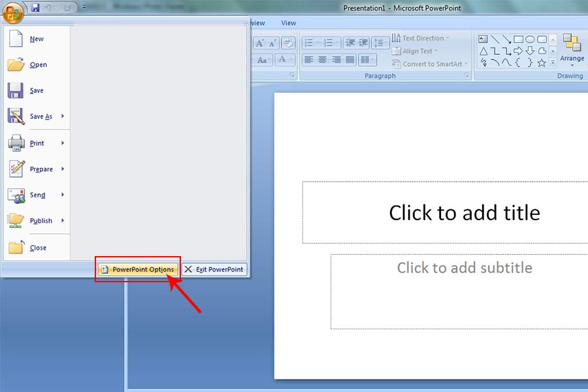
Task: Open Customize Quick Access Toolbar arrow
Action: point(84,7)
